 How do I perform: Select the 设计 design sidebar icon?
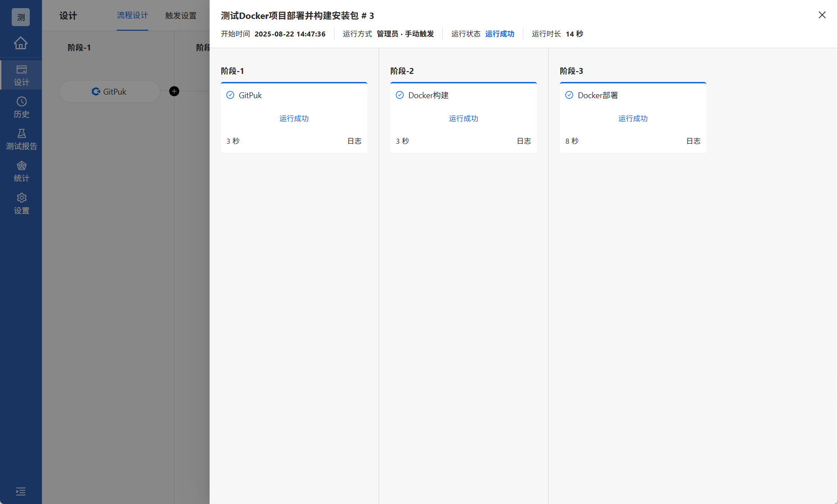pos(21,74)
